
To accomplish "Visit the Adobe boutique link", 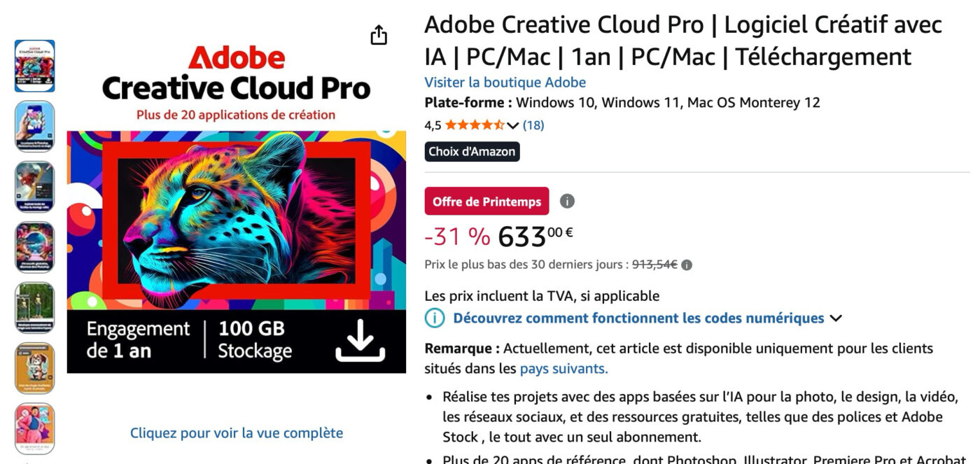I will point(505,83).
